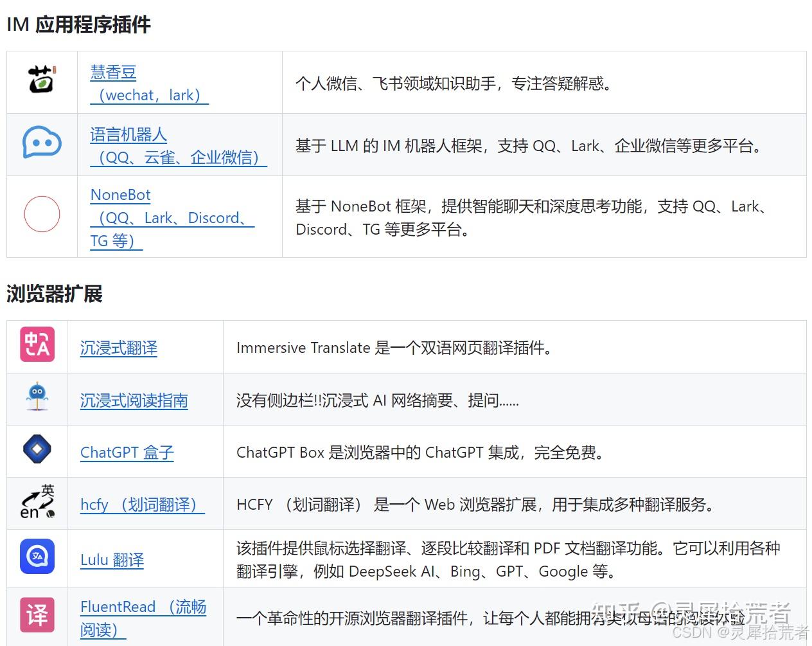Click the ChatGPT 盒子 blue diamond icon

coord(37,449)
